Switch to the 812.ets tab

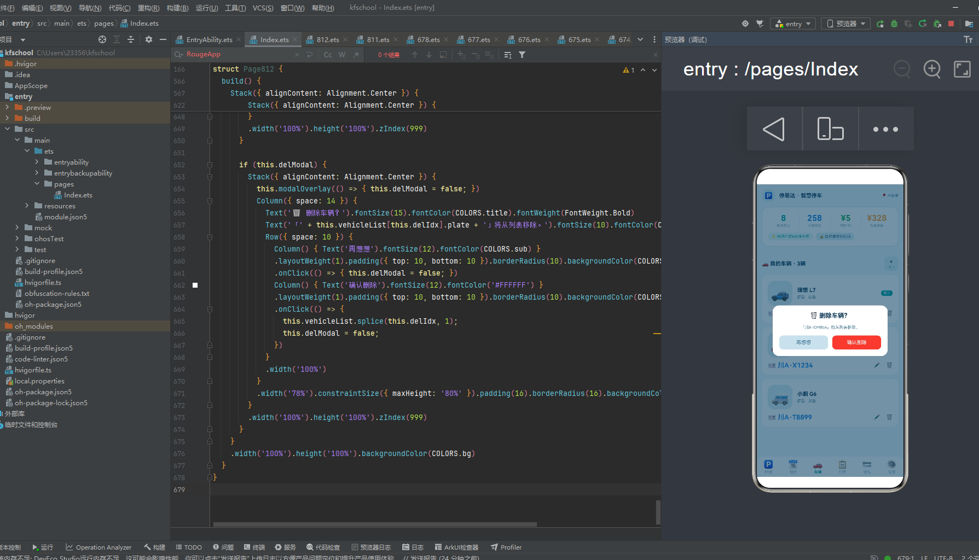(327, 39)
